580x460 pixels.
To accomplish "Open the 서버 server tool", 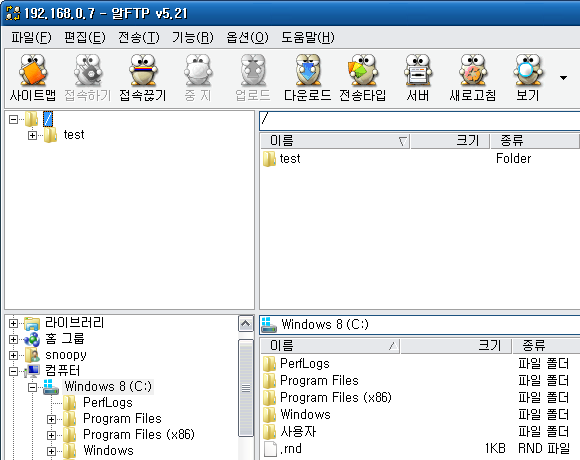I will 418,78.
